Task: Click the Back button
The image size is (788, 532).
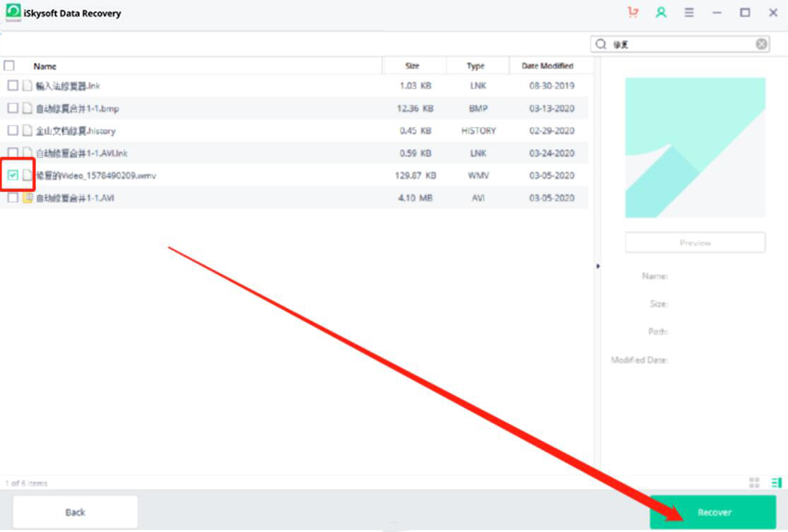Action: (x=76, y=512)
